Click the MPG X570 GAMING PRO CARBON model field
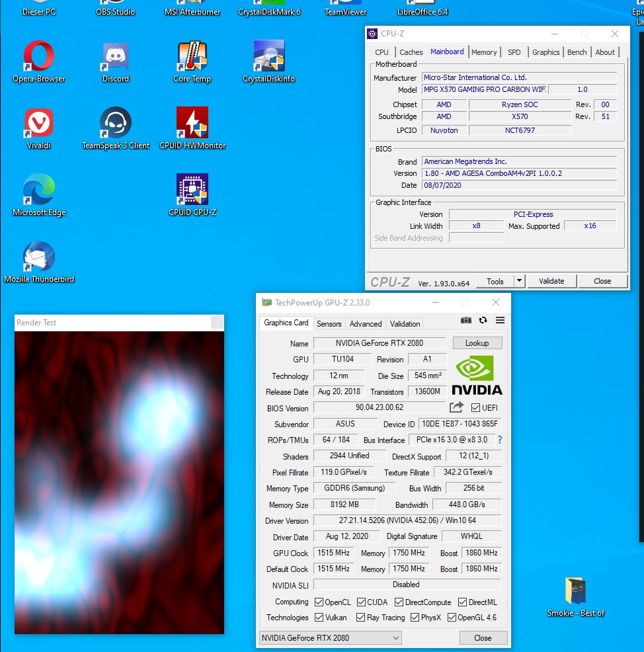Image resolution: width=644 pixels, height=652 pixels. click(x=485, y=89)
